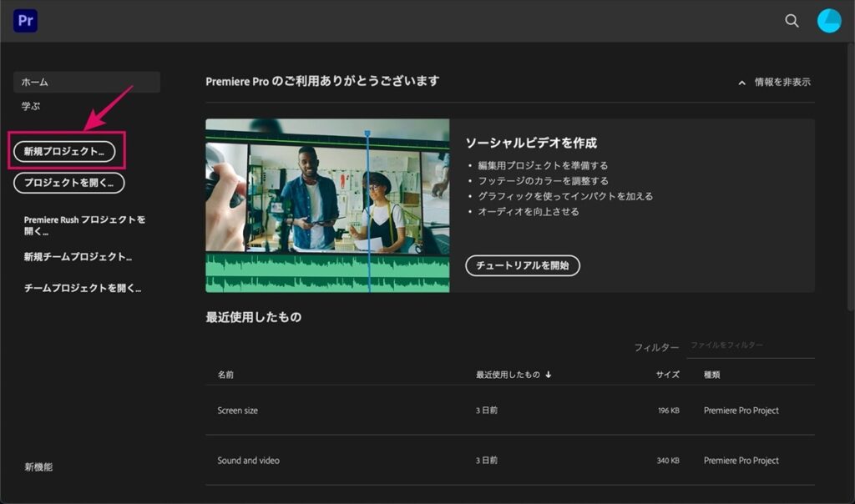Open Premiere Rush プロジェクトを開く link
The height and width of the screenshot is (504, 855).
coord(84,225)
